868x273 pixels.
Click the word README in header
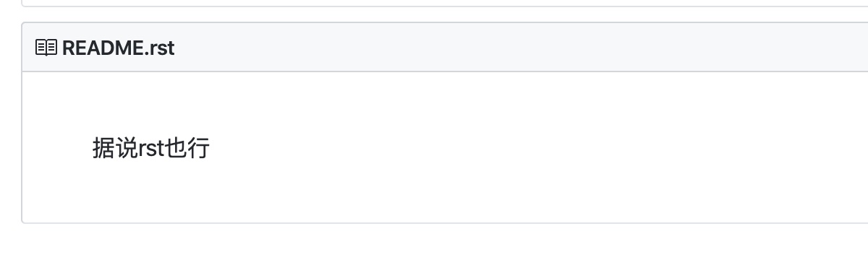[103, 48]
